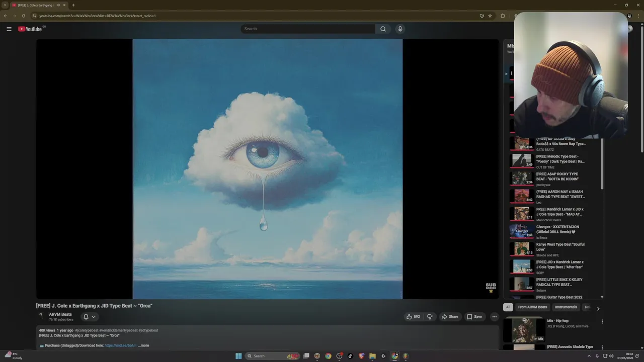644x362 pixels.
Task: Open Brave browser from the taskbar
Action: click(x=361, y=356)
